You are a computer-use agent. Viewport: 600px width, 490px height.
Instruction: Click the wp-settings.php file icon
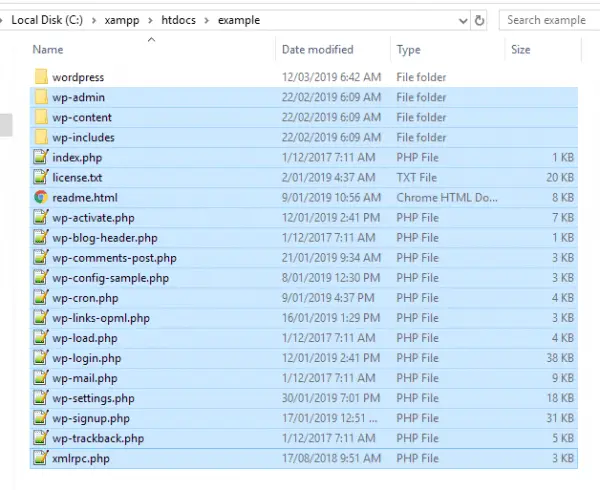coord(41,398)
